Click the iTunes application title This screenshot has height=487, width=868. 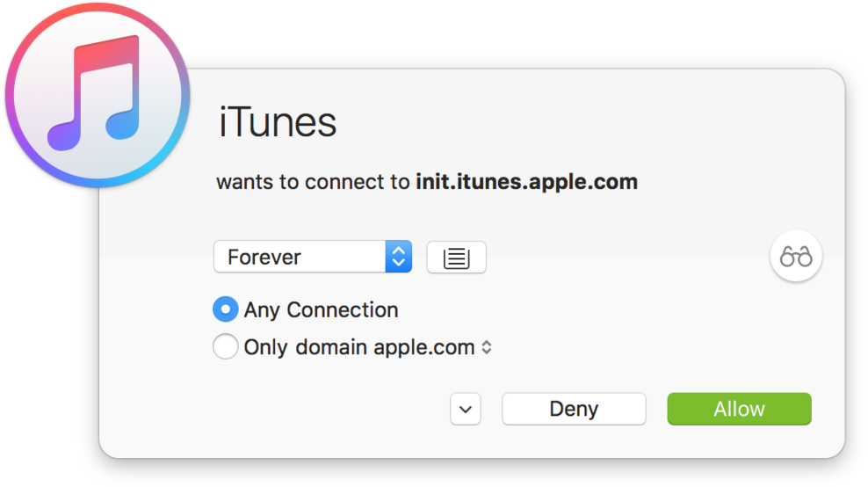pos(278,122)
